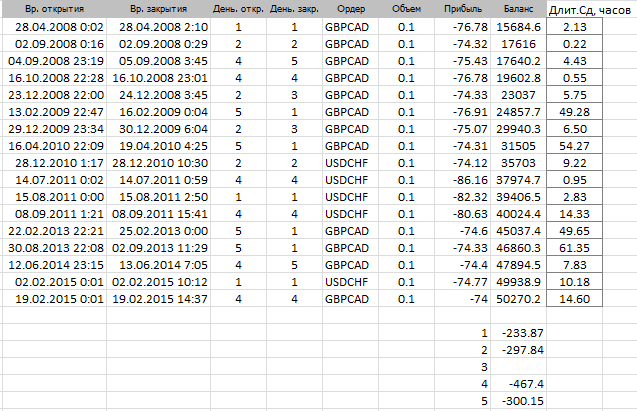
Task: Select cell with opening time 28.04.2008 0:02
Action: coord(54,27)
